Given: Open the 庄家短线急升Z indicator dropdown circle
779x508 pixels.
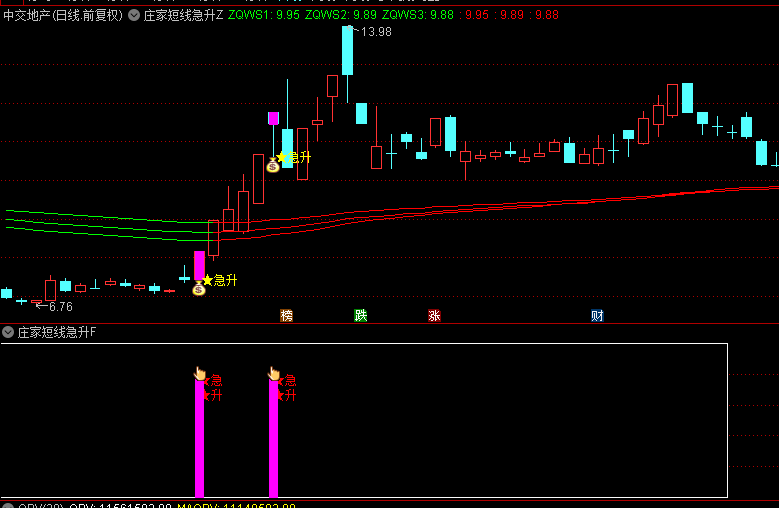Looking at the screenshot, I should [134, 15].
